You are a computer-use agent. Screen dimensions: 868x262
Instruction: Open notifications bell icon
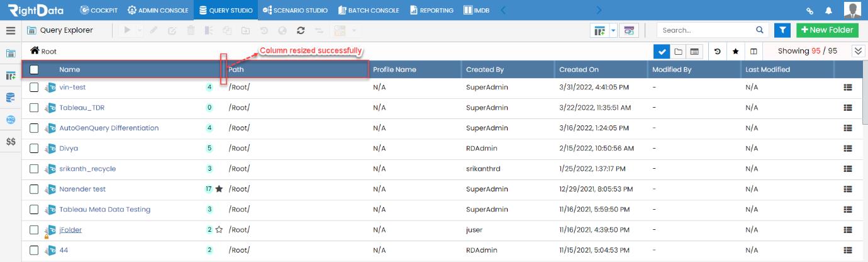(x=828, y=11)
